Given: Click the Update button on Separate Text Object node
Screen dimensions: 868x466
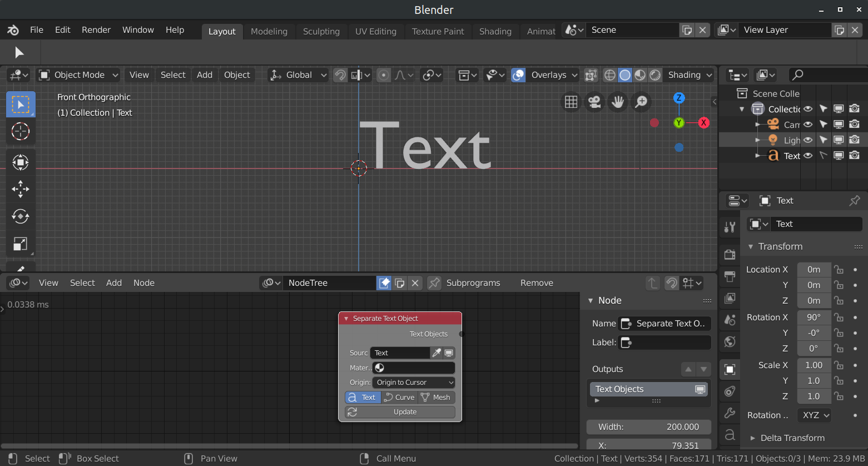Looking at the screenshot, I should click(400, 412).
